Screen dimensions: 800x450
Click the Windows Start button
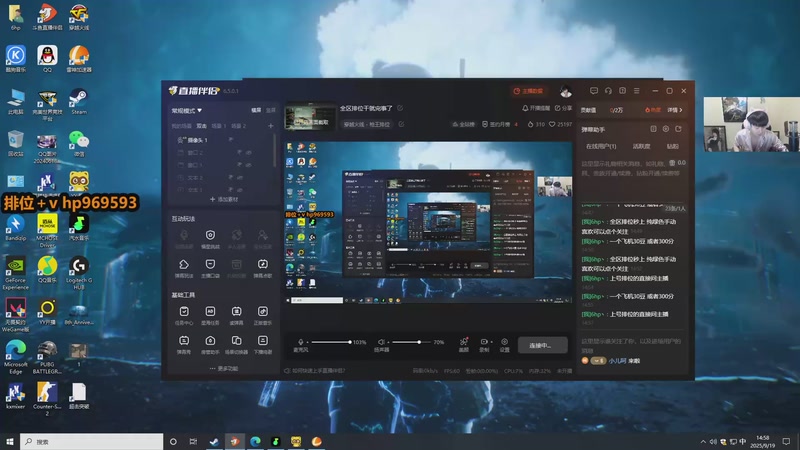(9, 441)
